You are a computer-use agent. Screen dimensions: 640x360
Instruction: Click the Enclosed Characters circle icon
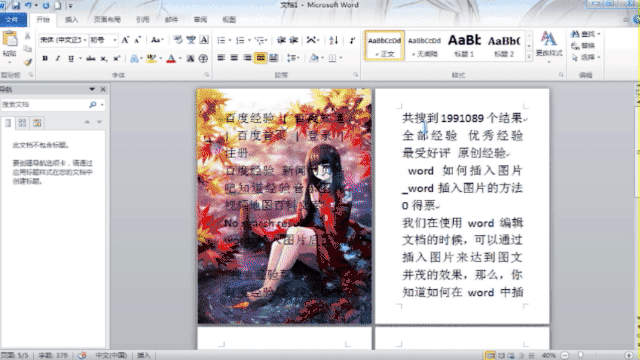pyautogui.click(x=203, y=59)
